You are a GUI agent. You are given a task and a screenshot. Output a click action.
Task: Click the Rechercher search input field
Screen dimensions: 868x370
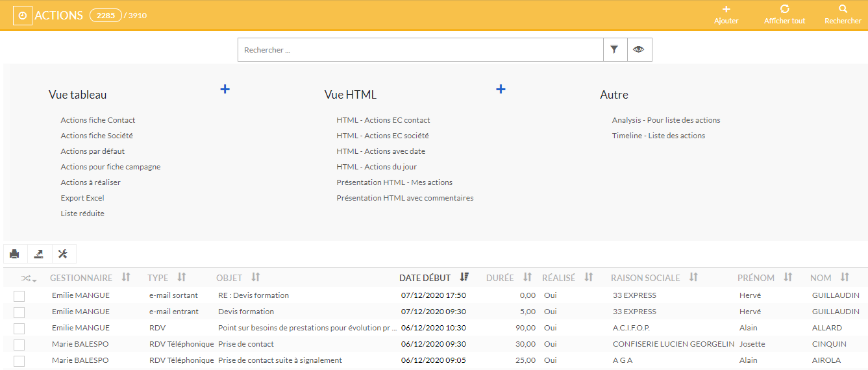(x=420, y=50)
